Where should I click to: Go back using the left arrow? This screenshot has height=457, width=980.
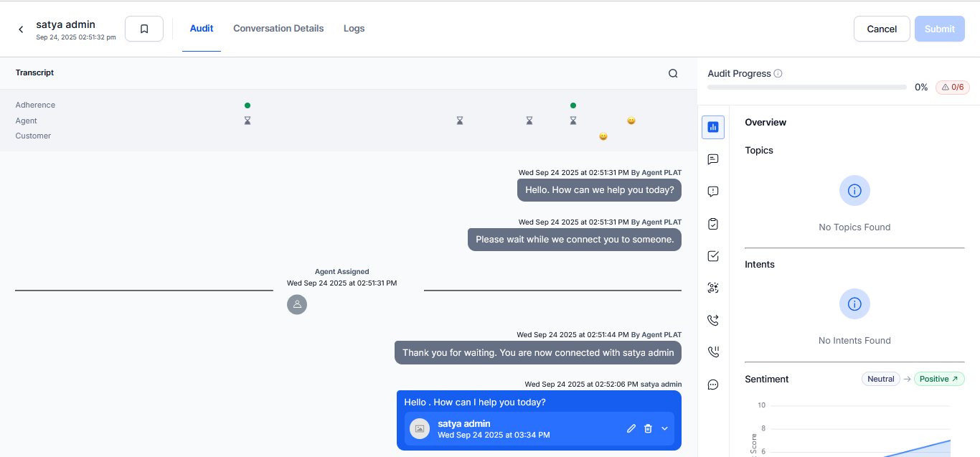coord(21,29)
